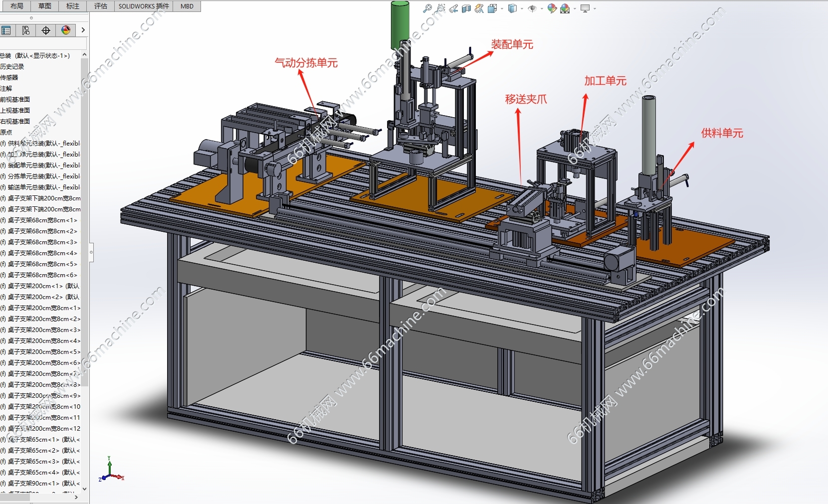Select the 前视基准面 plane
This screenshot has height=504, width=828.
(15, 99)
